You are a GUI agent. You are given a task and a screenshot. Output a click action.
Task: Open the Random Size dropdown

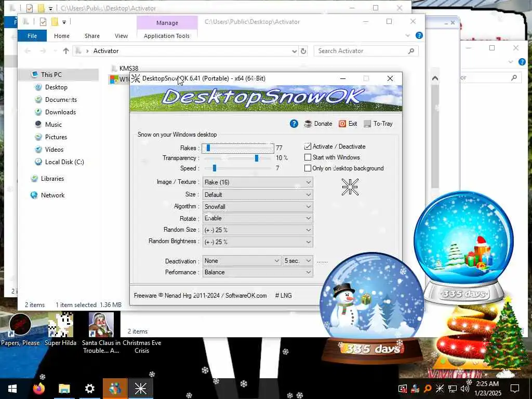tap(258, 230)
